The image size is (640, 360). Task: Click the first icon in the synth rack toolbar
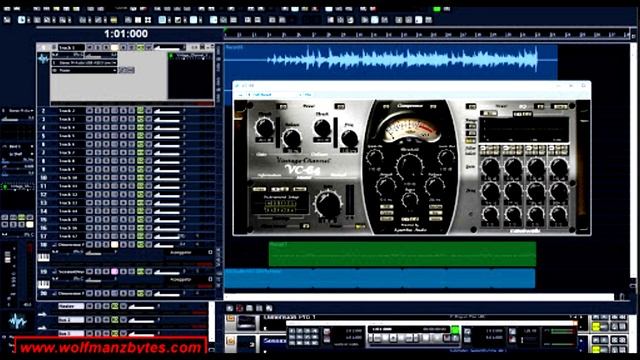click(x=230, y=308)
